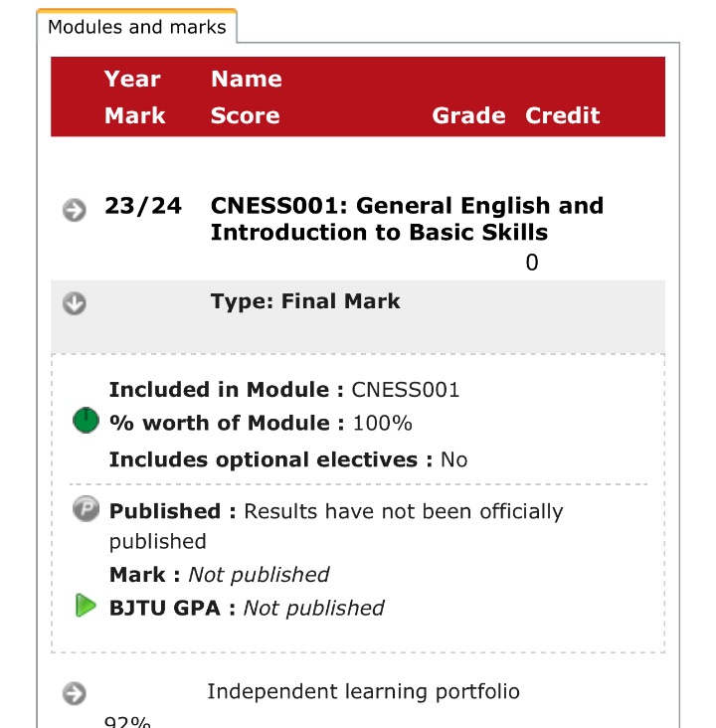Viewport: 716px width, 728px height.
Task: Click the 23/24 year label
Action: 143,206
